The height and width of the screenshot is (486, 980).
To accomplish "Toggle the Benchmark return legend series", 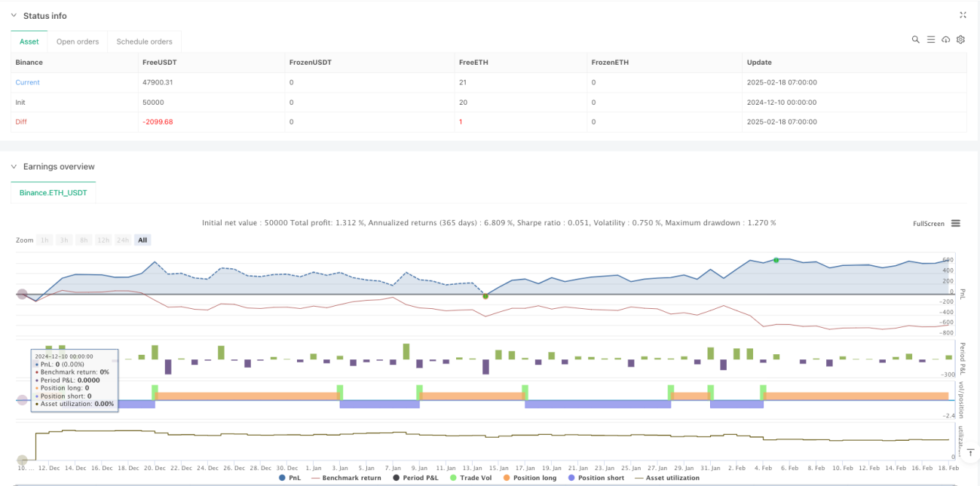I will (346, 478).
